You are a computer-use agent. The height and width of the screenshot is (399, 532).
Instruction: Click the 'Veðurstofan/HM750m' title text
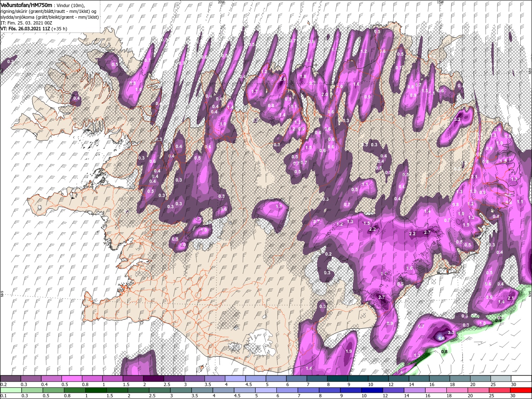[27, 5]
